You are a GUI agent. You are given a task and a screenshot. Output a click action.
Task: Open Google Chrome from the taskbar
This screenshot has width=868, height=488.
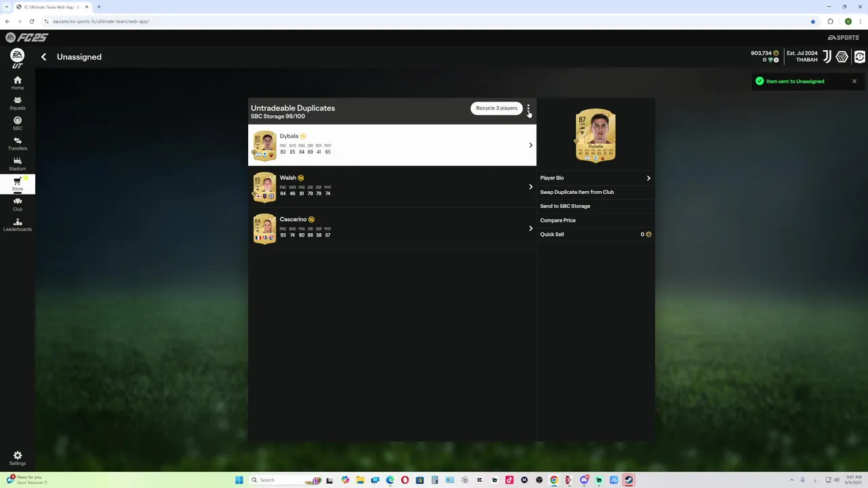tap(554, 480)
